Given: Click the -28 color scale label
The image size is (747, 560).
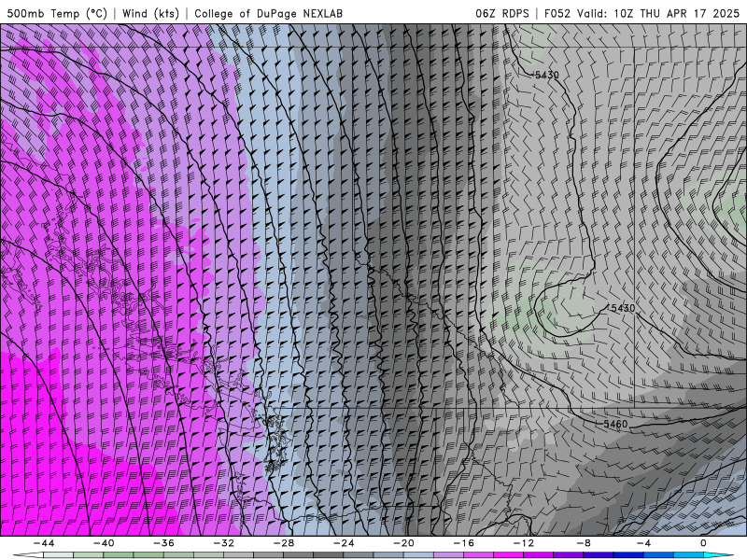Looking at the screenshot, I should 284,543.
